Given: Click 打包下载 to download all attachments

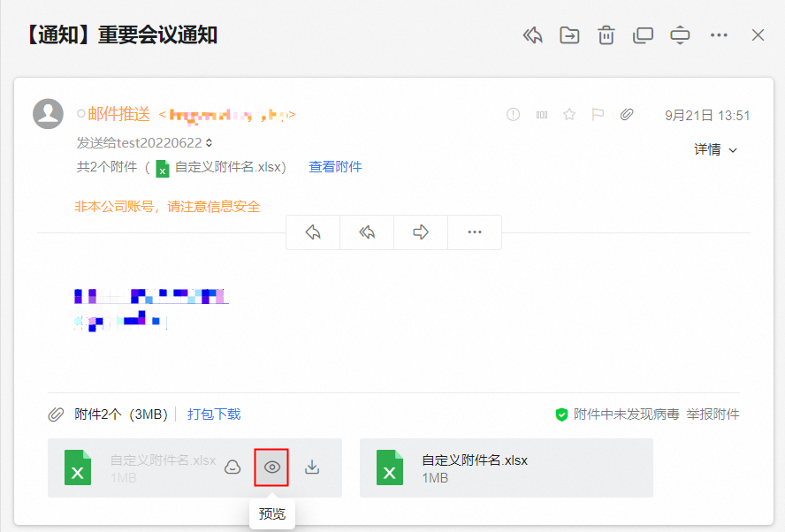Looking at the screenshot, I should pos(214,414).
